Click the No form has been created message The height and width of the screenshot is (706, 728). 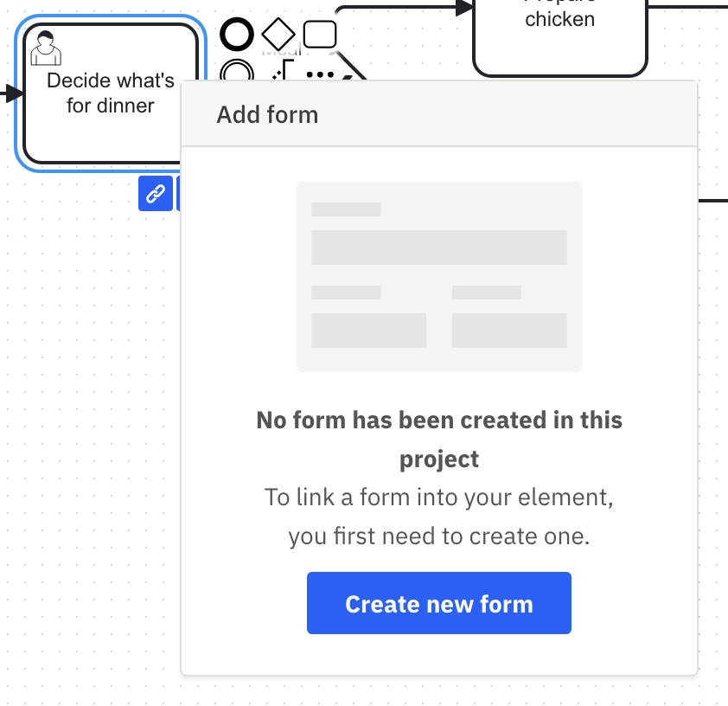438,439
